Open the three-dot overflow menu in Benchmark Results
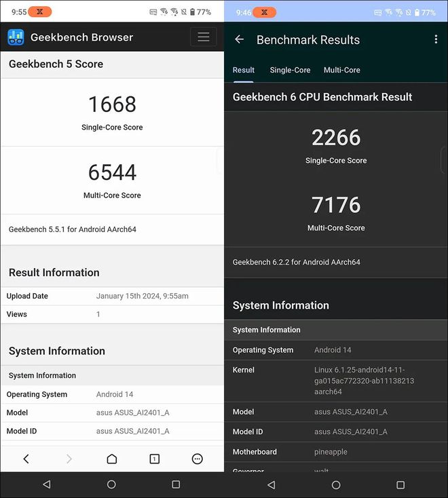Image resolution: width=448 pixels, height=498 pixels. [x=436, y=39]
